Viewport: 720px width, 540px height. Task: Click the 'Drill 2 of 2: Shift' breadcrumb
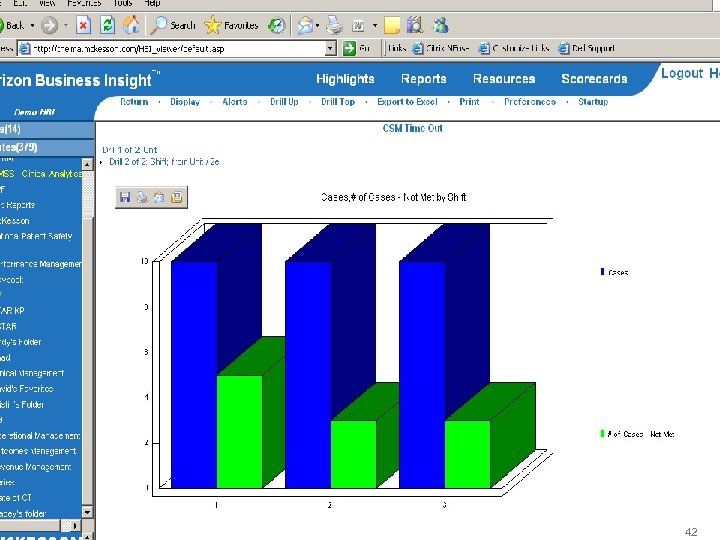[x=164, y=162]
